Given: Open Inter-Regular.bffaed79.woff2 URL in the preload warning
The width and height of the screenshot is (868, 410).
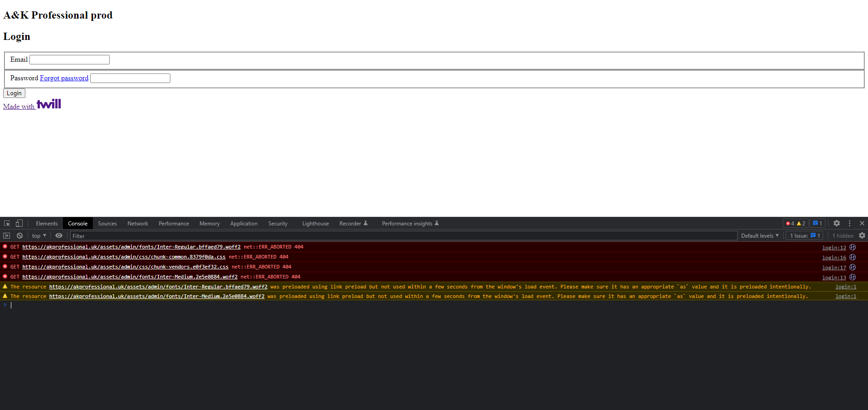Looking at the screenshot, I should [159, 287].
